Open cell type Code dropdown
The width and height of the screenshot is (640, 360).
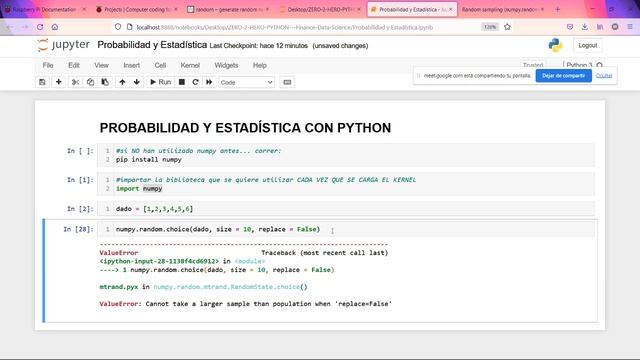click(247, 82)
